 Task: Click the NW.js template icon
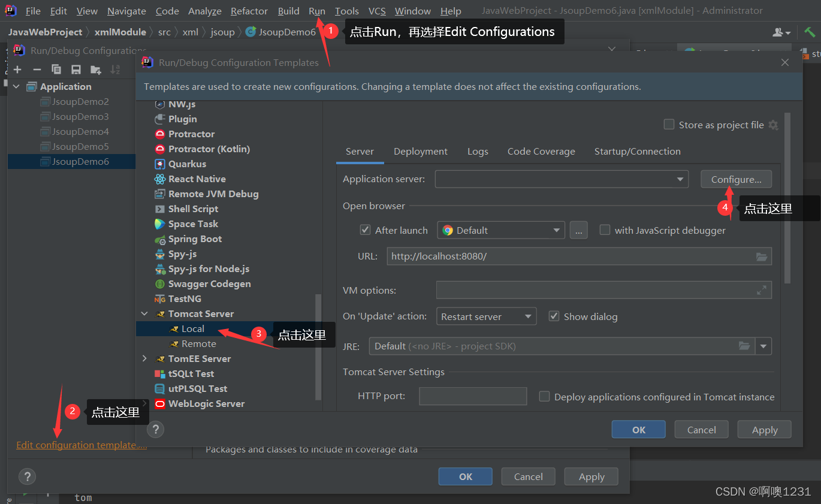point(159,104)
